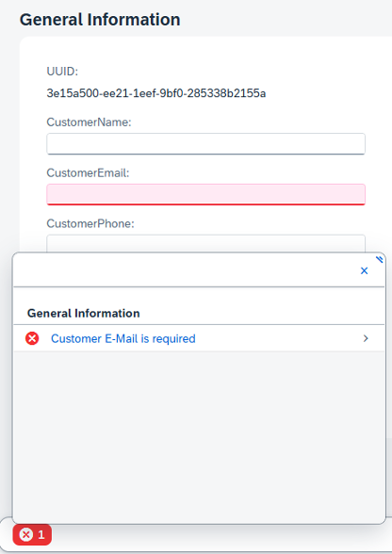Focus the highlighted CustomerEmail input field
Viewport: 392px width, 554px height.
click(x=205, y=194)
